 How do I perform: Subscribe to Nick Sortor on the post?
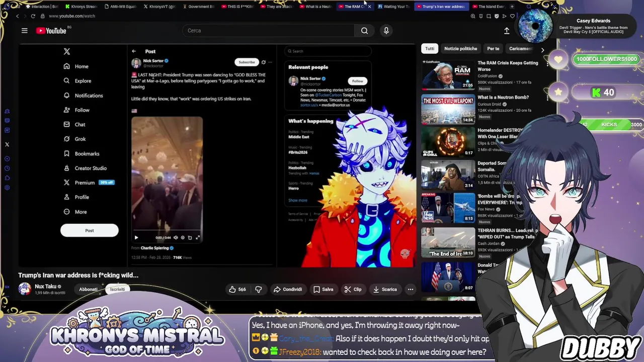(247, 62)
